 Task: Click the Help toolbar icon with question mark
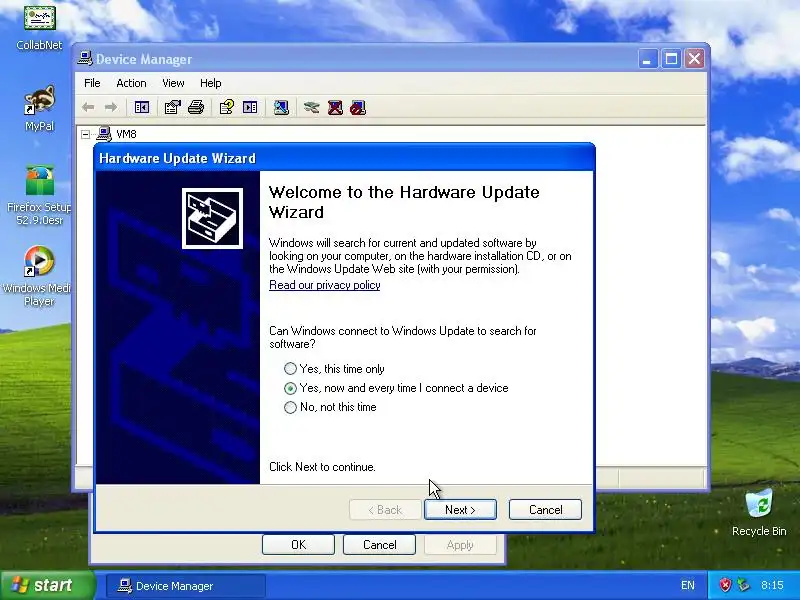pyautogui.click(x=227, y=107)
